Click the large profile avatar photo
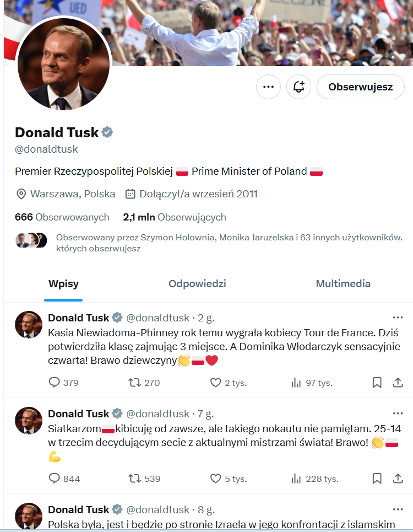Screen dimensions: 413x532 point(64,64)
